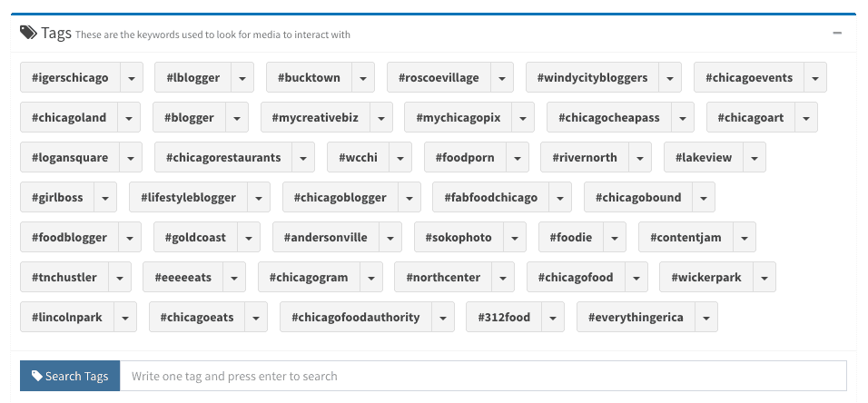Focus the tag search text field

pyautogui.click(x=483, y=376)
